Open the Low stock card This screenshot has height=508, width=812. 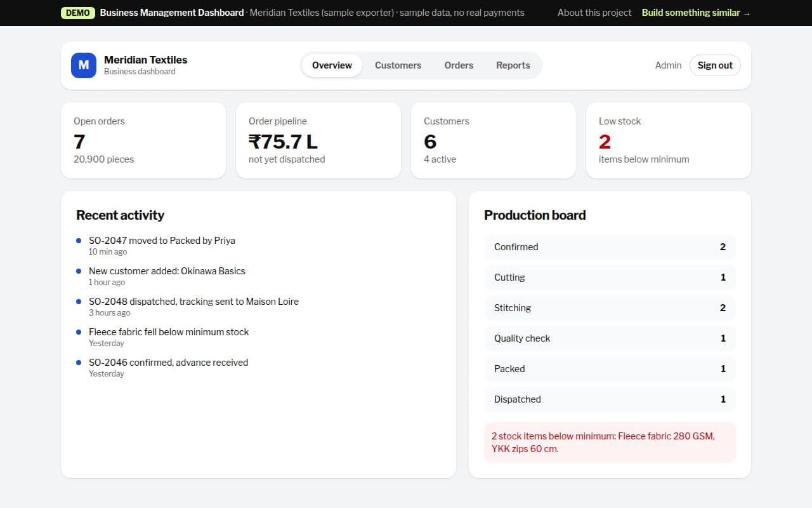coord(669,140)
